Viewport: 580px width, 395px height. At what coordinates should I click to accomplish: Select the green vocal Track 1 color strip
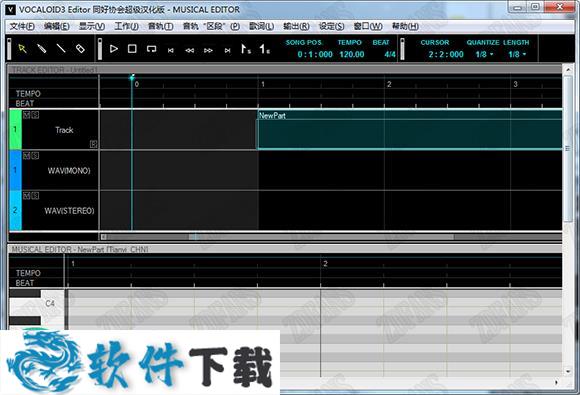[15, 129]
